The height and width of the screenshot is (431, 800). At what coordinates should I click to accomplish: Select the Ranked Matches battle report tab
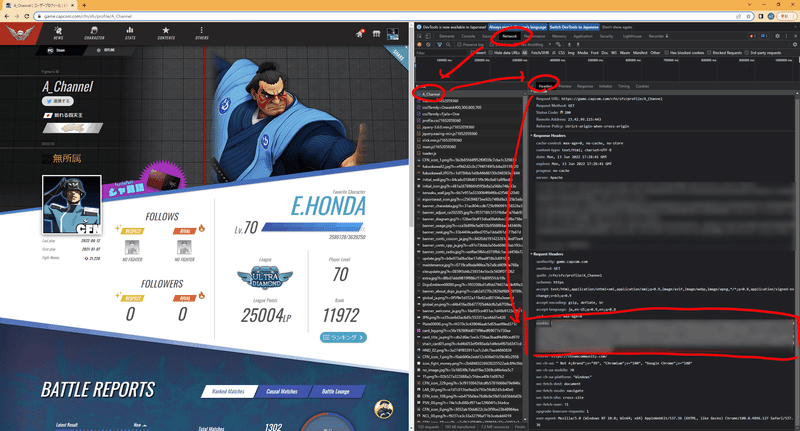(228, 391)
